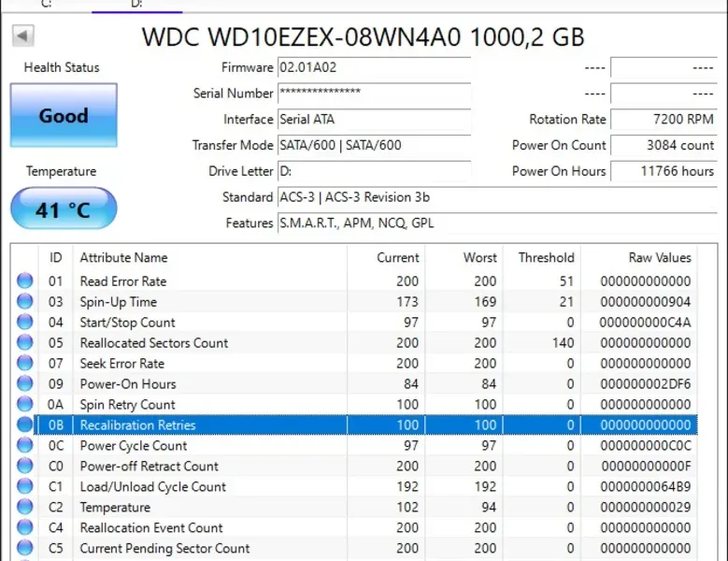This screenshot has width=728, height=561.
Task: Click the Power On Hours value 11766 hours
Action: [664, 171]
